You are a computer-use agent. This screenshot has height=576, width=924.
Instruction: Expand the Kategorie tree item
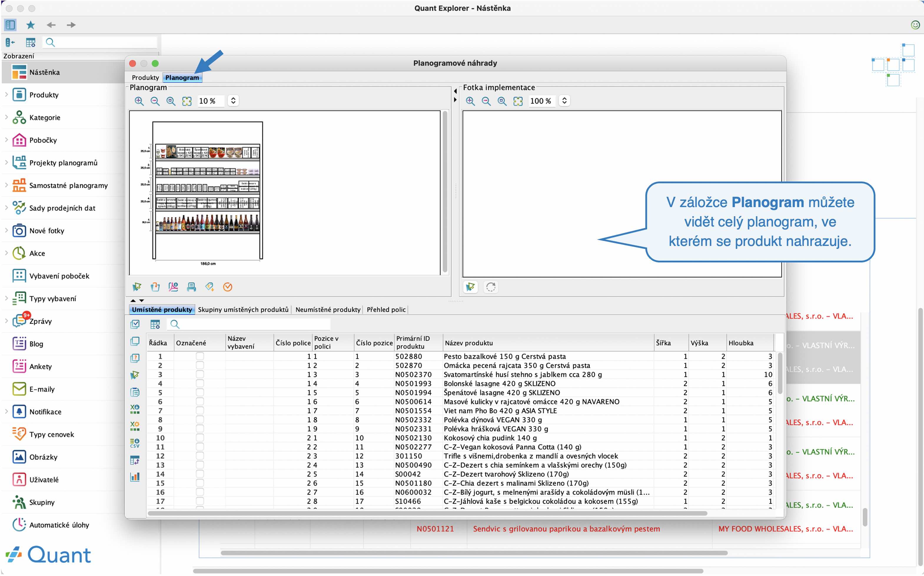[x=6, y=117]
